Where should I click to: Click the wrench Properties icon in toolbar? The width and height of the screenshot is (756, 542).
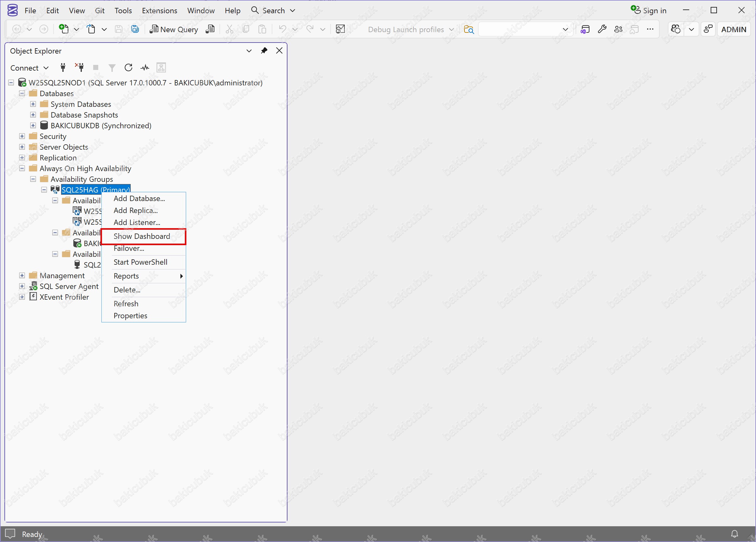pyautogui.click(x=602, y=29)
